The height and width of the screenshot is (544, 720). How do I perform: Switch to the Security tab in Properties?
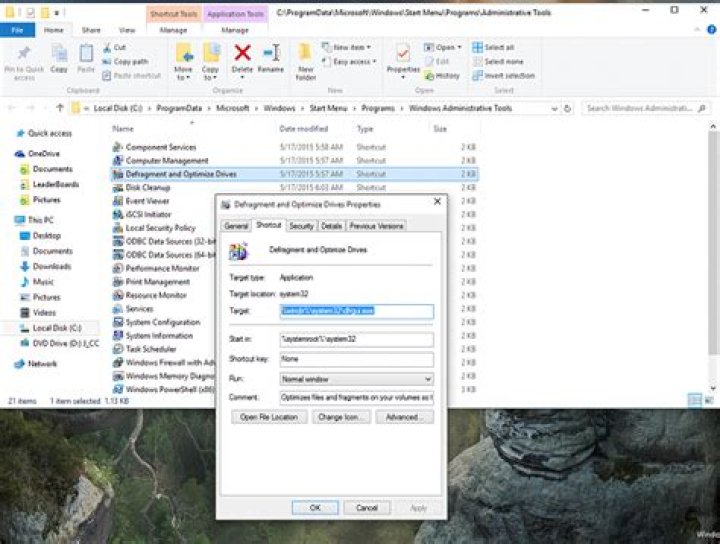pos(301,227)
